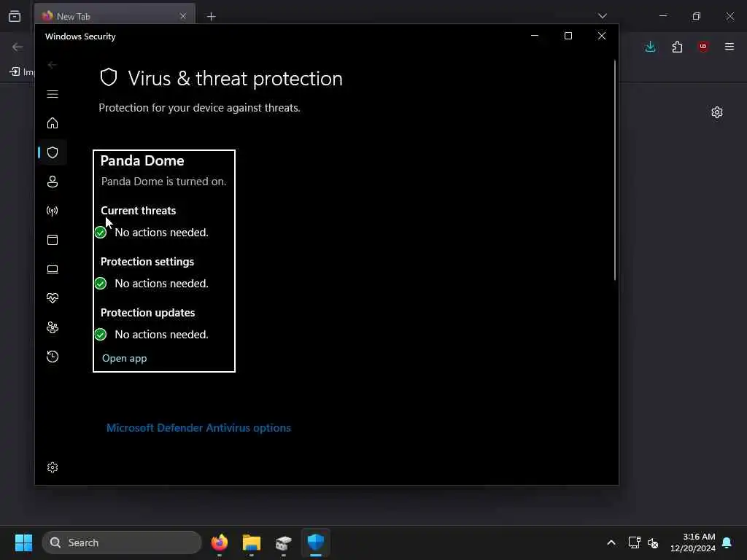Image resolution: width=747 pixels, height=560 pixels.
Task: Maximize the Windows Security window
Action: pos(568,36)
